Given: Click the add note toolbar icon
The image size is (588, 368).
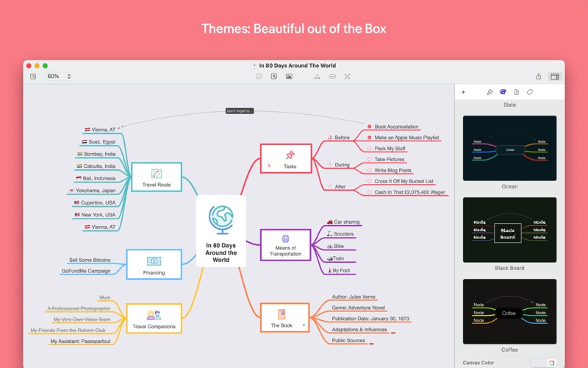Looking at the screenshot, I should [273, 77].
